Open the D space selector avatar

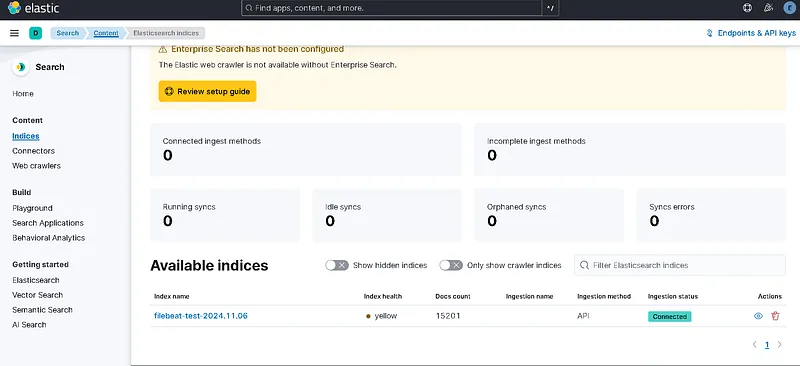(35, 33)
